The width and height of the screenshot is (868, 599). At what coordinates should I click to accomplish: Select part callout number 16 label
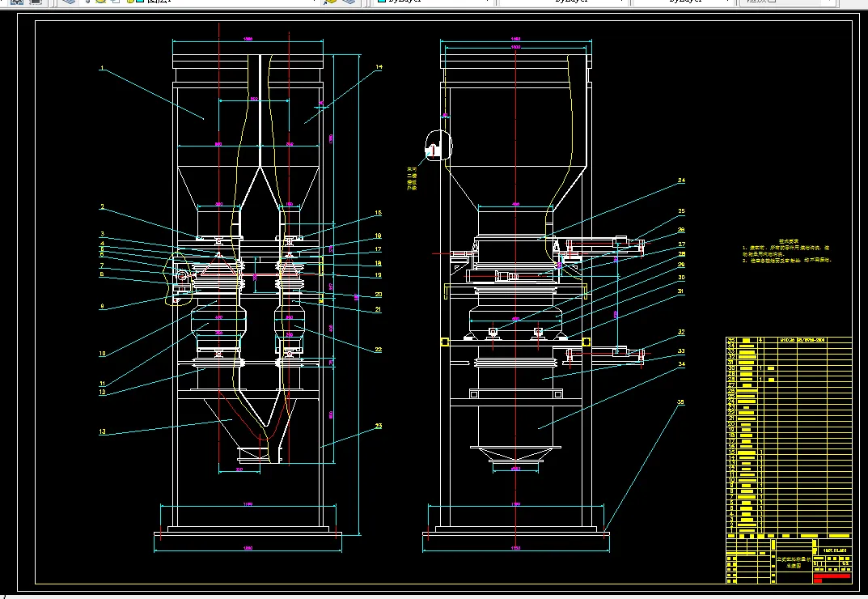coord(378,236)
